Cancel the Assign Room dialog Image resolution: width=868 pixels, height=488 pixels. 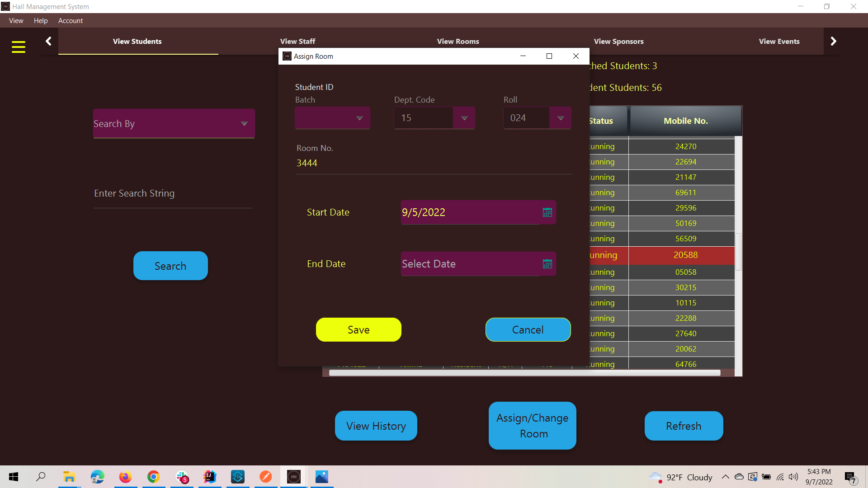(528, 329)
